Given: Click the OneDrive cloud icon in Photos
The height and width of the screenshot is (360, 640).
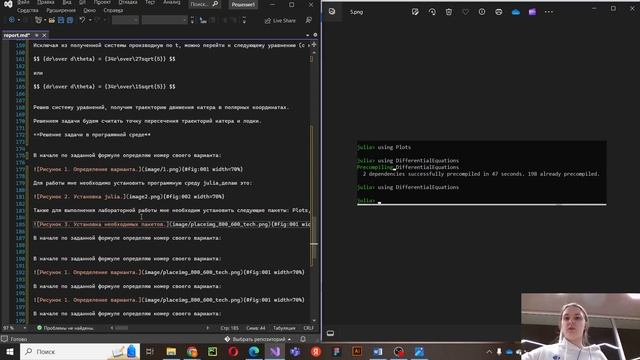Looking at the screenshot, I should (516, 12).
